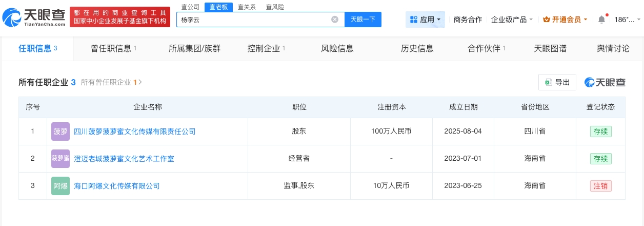Viewport: 644px width, 226px height.
Task: Open the notification bell
Action: pyautogui.click(x=601, y=20)
